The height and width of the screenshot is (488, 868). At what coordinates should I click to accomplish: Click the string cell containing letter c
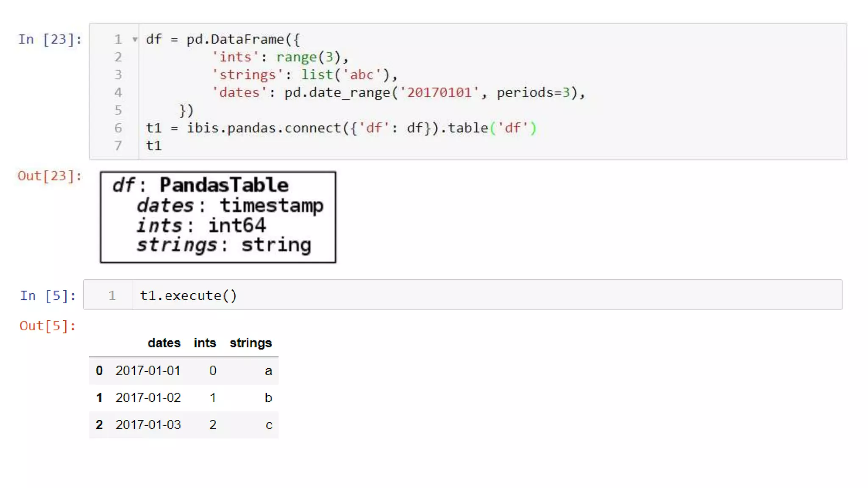click(x=269, y=425)
